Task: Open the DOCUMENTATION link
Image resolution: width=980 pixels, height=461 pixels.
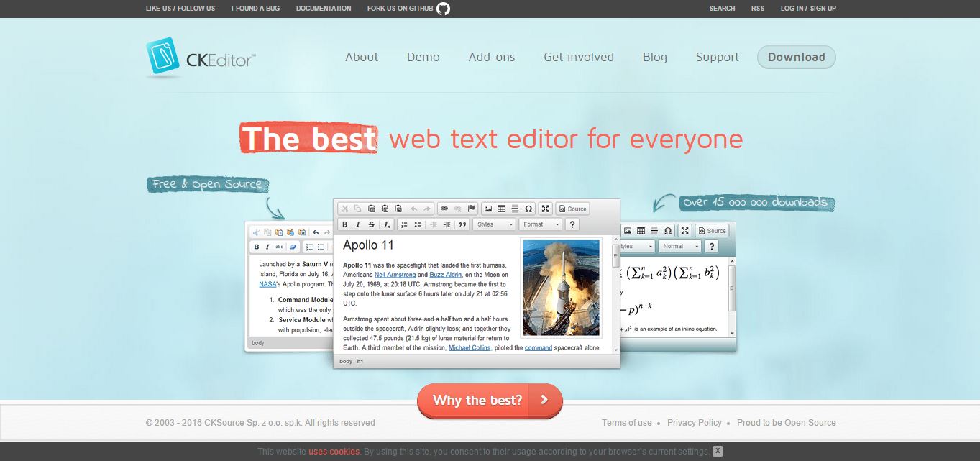Action: [x=324, y=9]
